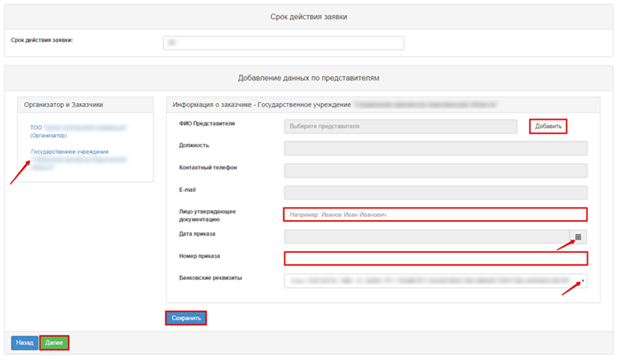Image resolution: width=624 pixels, height=360 pixels.
Task: Click the Дата приказа date field
Action: [427, 237]
